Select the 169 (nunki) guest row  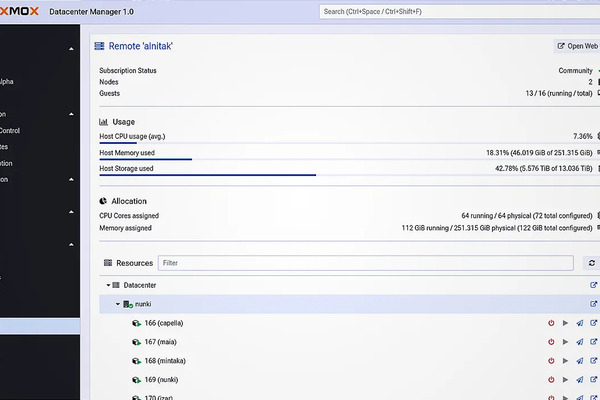click(349, 380)
